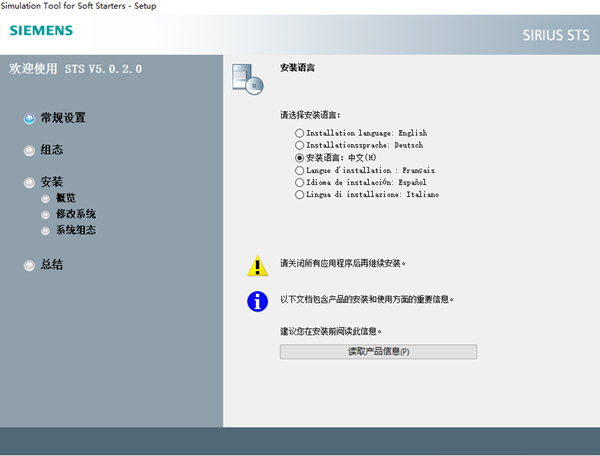Click the 安装语言 section title
Viewport: 600px width, 456px height.
coord(297,68)
